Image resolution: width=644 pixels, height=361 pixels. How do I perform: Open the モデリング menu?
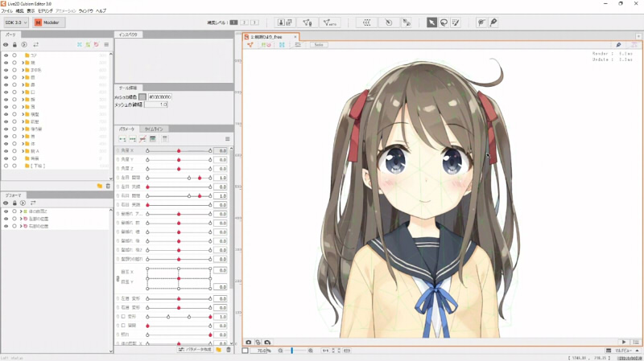(45, 11)
